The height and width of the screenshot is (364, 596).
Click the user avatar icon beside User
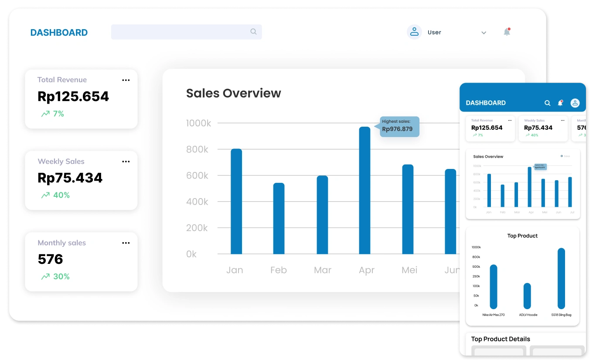(414, 32)
